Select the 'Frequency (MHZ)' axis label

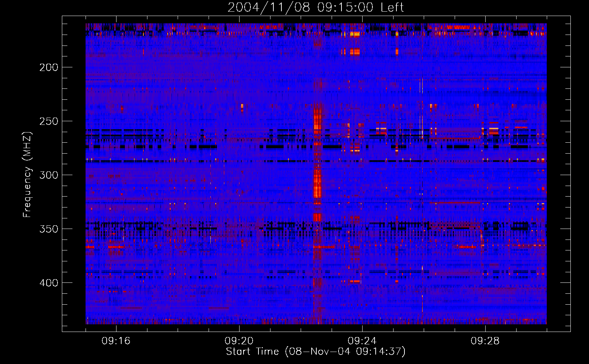(x=27, y=174)
